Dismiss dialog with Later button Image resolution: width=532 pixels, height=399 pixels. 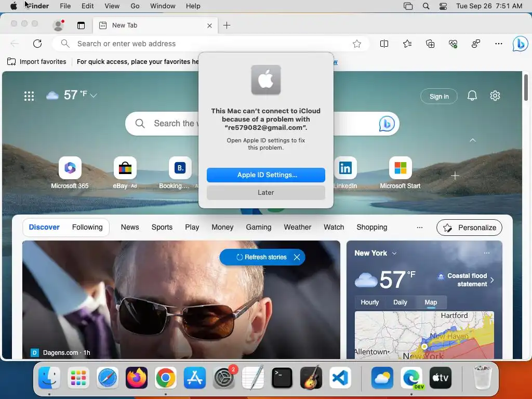point(266,193)
